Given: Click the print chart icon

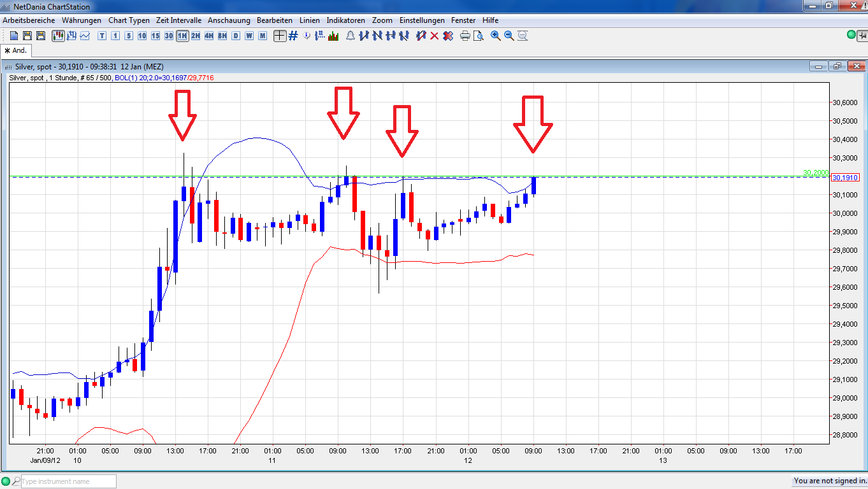Looking at the screenshot, I should pyautogui.click(x=464, y=36).
